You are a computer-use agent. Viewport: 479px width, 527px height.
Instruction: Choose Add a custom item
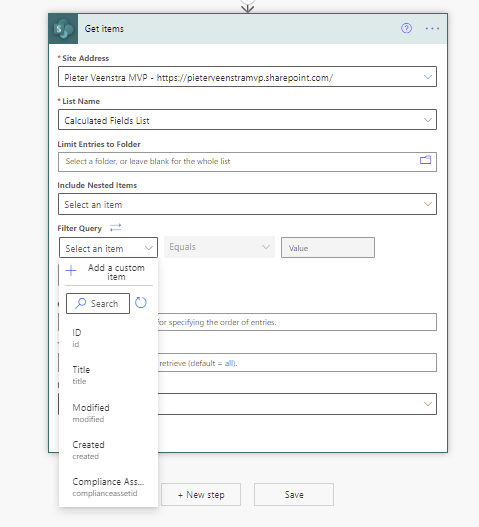pos(108,272)
